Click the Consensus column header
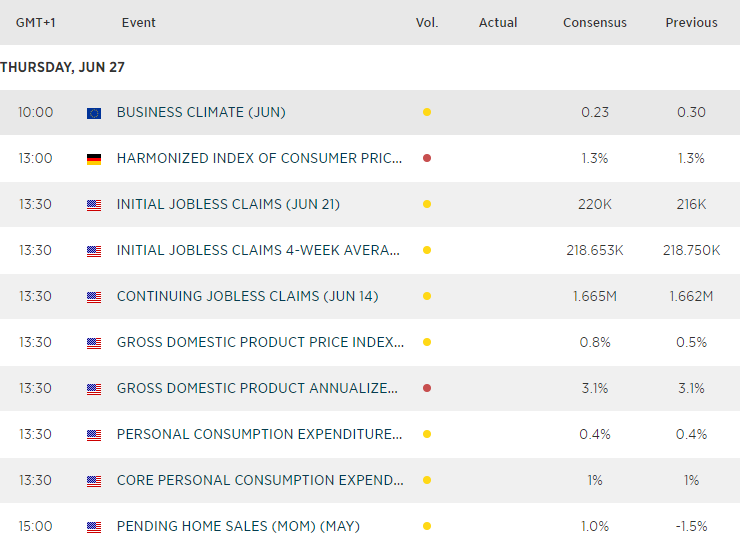 (x=595, y=22)
